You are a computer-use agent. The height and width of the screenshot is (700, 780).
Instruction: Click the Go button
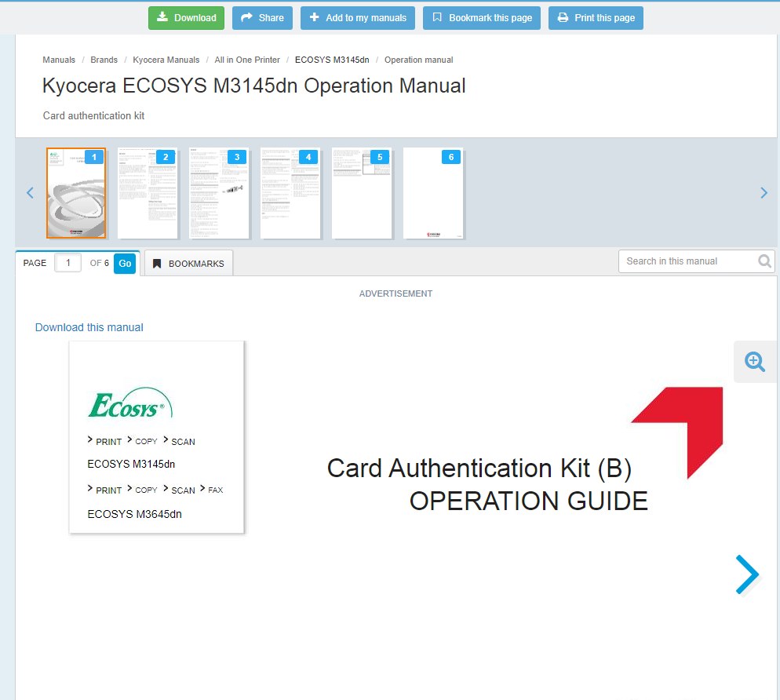click(125, 263)
